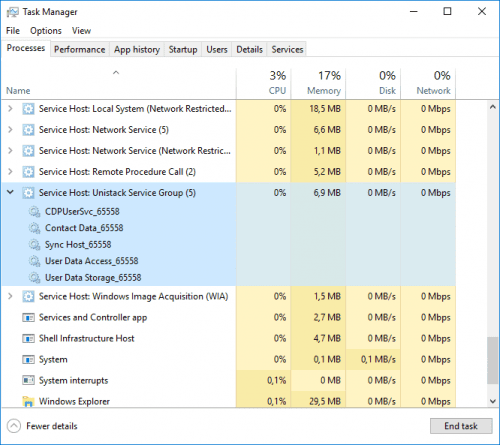This screenshot has height=445, width=500.
Task: Click the service icon beside CDPUserSvc_65558
Action: click(x=34, y=212)
